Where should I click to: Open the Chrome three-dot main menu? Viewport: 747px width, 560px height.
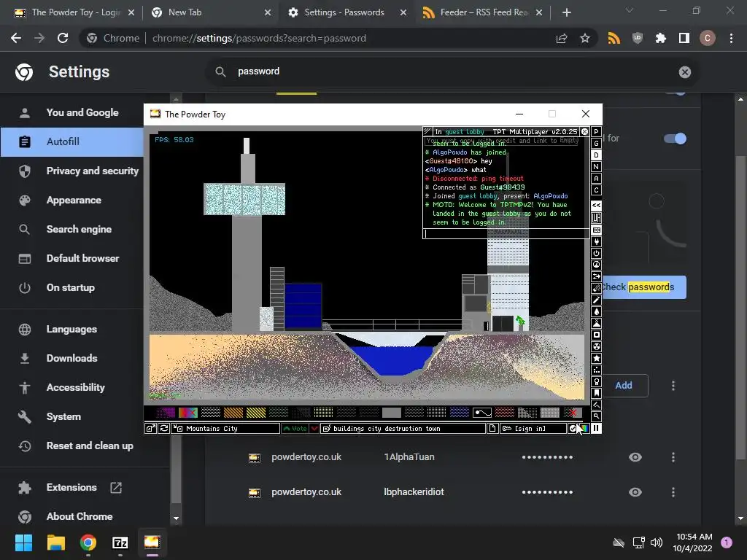731,38
